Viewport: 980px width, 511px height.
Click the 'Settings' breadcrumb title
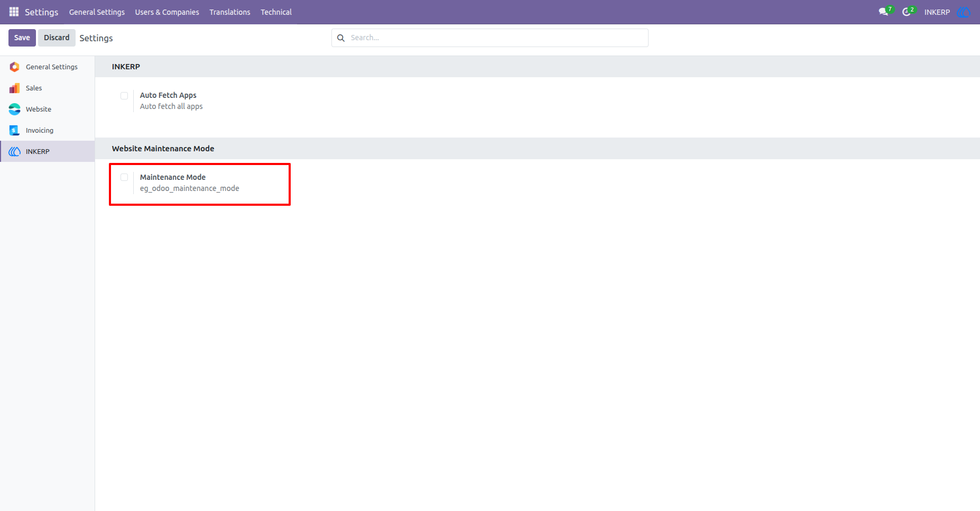(x=96, y=38)
